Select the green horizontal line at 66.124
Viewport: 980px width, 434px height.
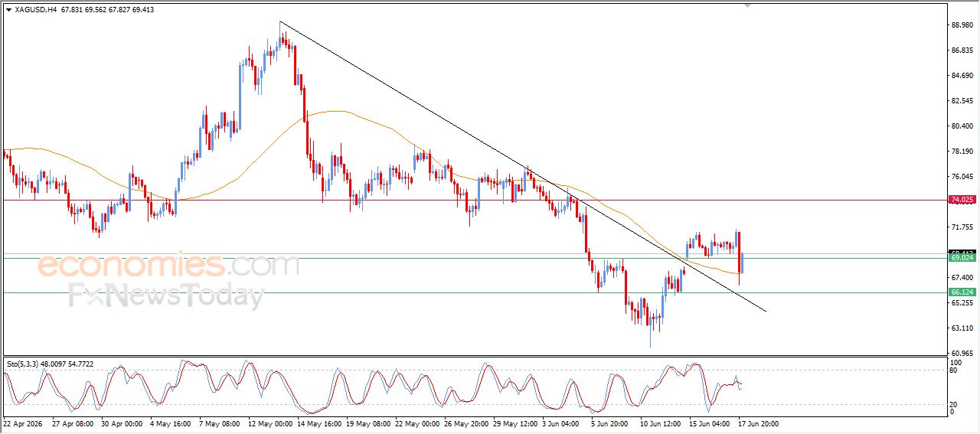click(473, 292)
